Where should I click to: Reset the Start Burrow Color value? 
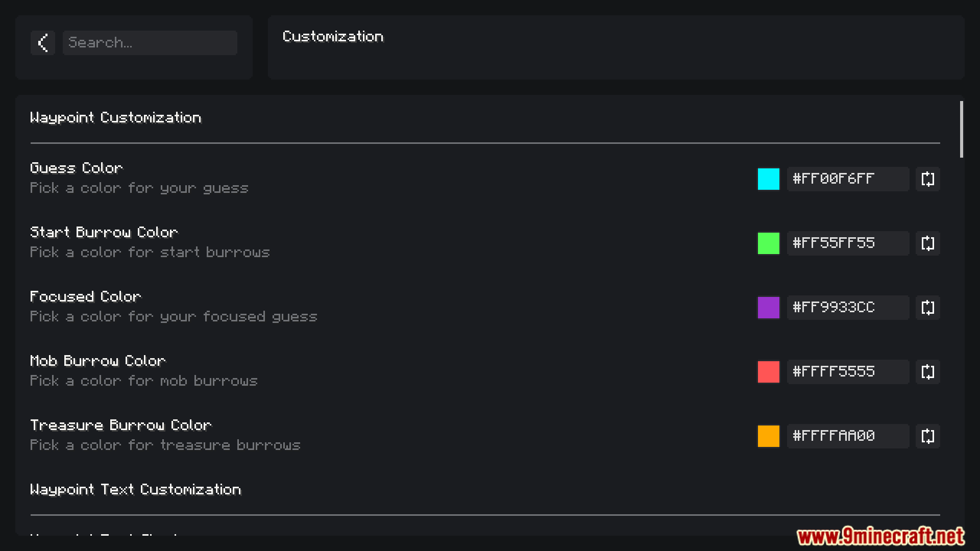click(927, 243)
